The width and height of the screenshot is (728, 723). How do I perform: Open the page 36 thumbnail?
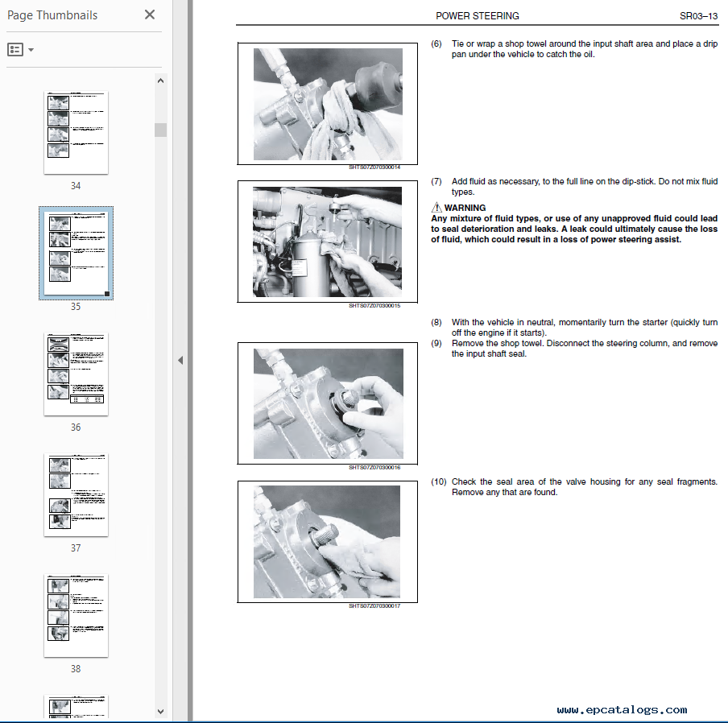(x=77, y=374)
